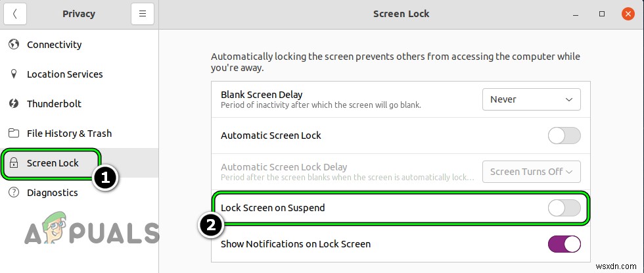The image size is (644, 273).
Task: Open the Diagnostics settings page
Action: (x=52, y=193)
